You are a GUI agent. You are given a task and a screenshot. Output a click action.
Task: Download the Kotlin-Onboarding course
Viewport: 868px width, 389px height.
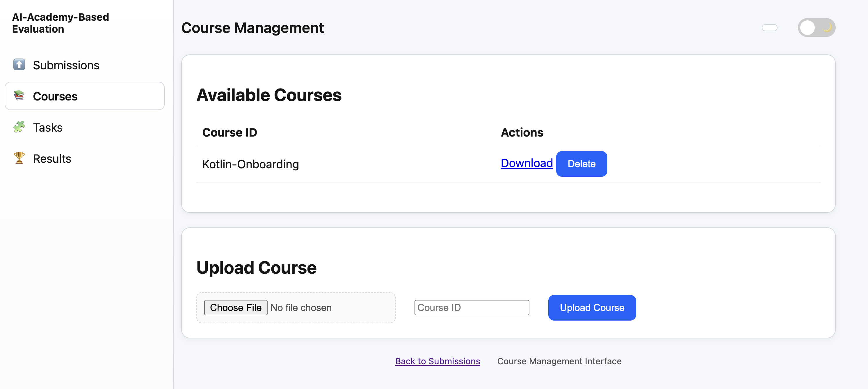526,163
